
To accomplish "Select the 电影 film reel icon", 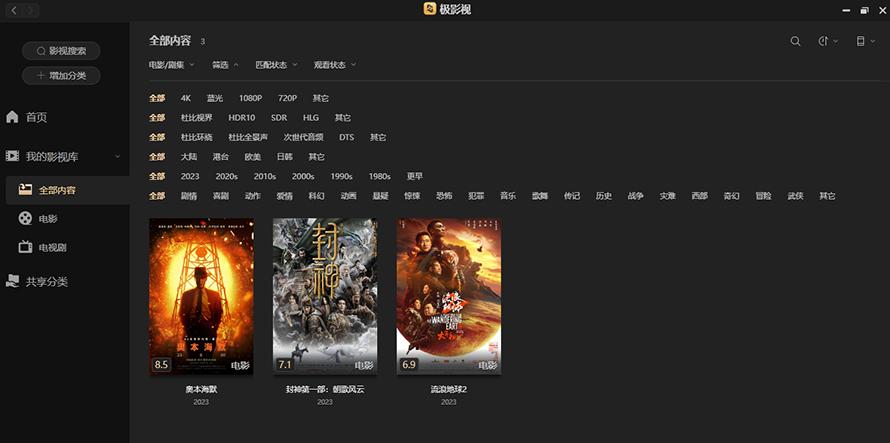I will (25, 219).
